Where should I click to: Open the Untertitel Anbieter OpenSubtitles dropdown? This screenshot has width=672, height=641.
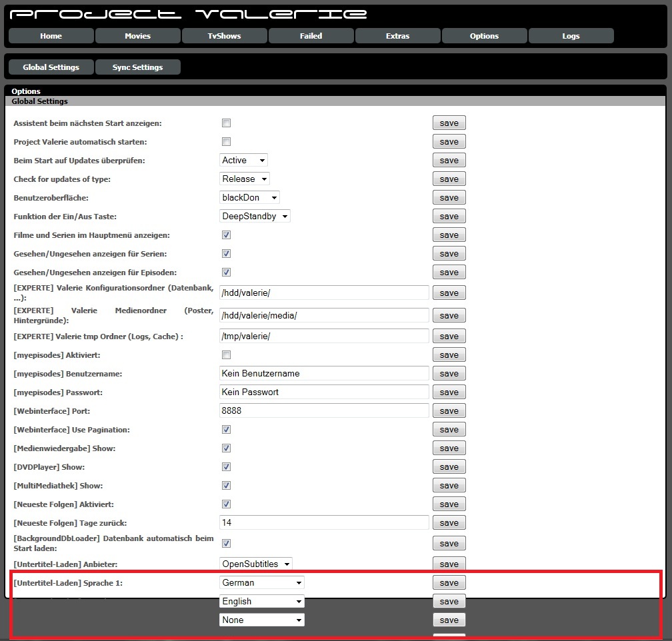256,564
